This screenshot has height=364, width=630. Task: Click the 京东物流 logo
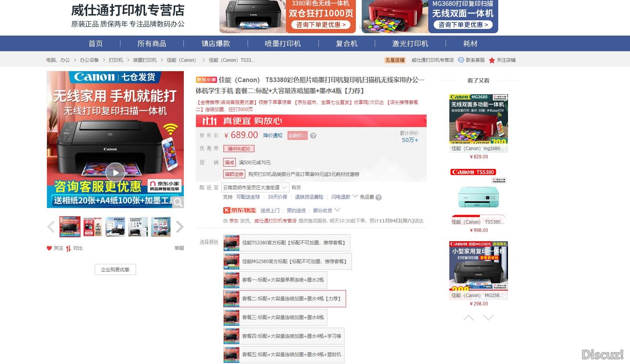tap(239, 210)
